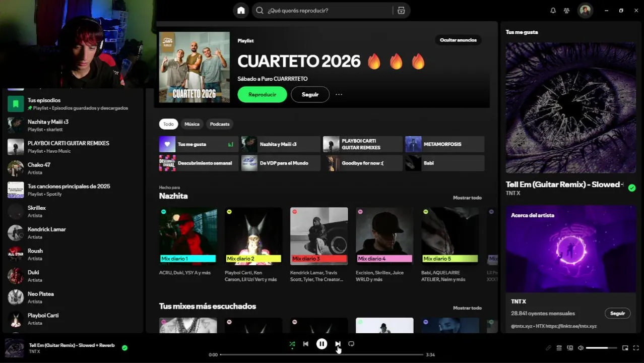Open Neo Pistea artist in library

point(73,297)
